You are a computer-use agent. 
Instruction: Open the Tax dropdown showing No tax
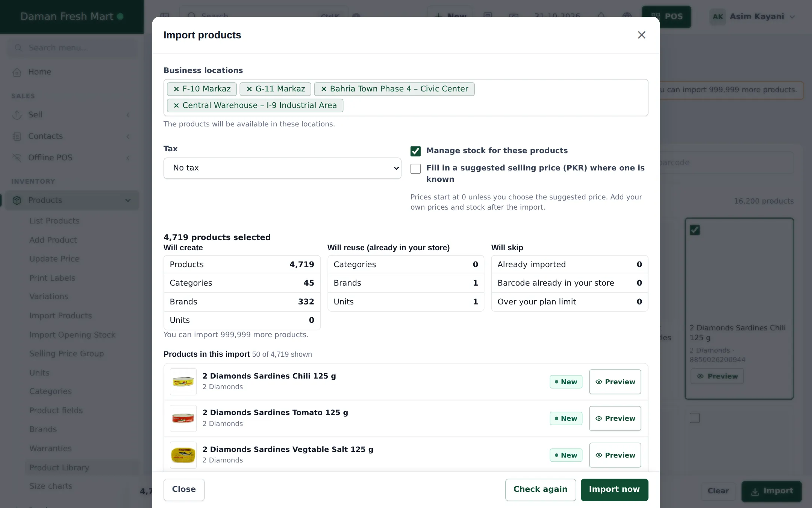pyautogui.click(x=282, y=168)
